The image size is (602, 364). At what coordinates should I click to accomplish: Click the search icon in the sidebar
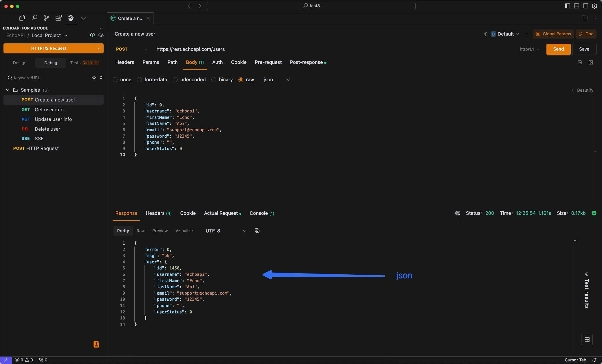(x=34, y=18)
